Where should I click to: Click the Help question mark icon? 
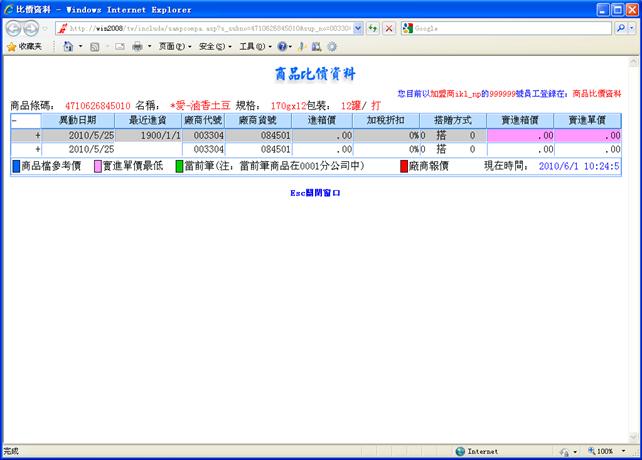(283, 46)
